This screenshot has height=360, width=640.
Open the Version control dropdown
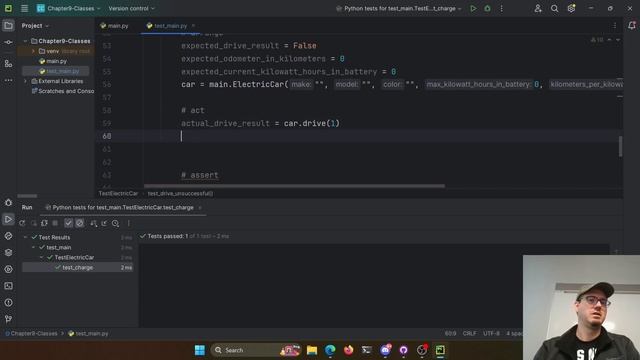click(x=131, y=8)
